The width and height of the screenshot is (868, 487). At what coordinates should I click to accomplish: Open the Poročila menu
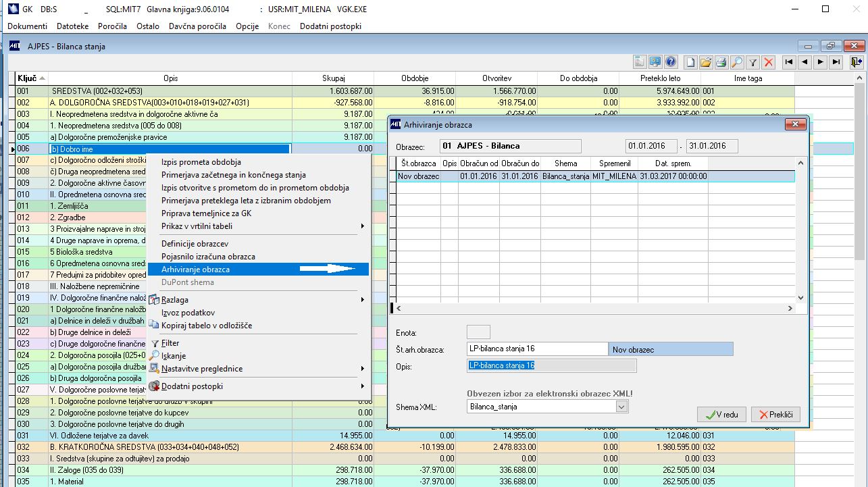(112, 26)
